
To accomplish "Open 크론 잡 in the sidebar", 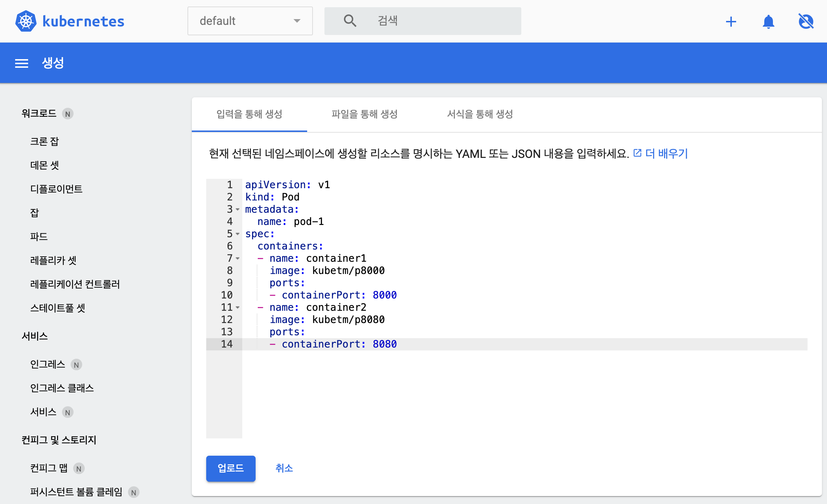I will tap(44, 141).
